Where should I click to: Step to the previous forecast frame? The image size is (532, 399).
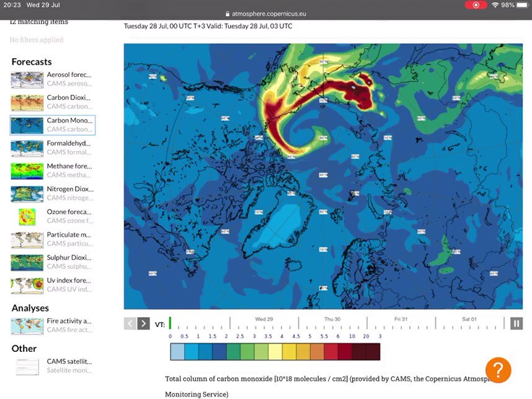[x=130, y=323]
